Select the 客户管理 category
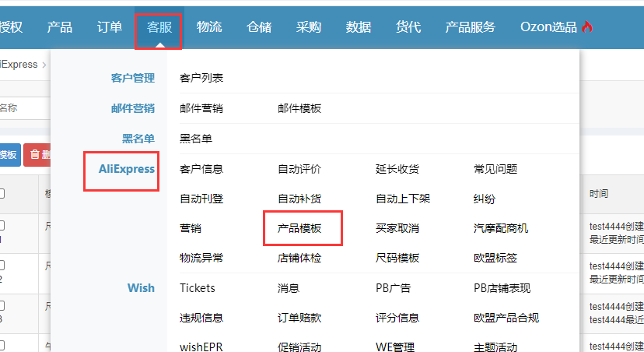Viewport: 644px width, 352px height. [x=133, y=78]
